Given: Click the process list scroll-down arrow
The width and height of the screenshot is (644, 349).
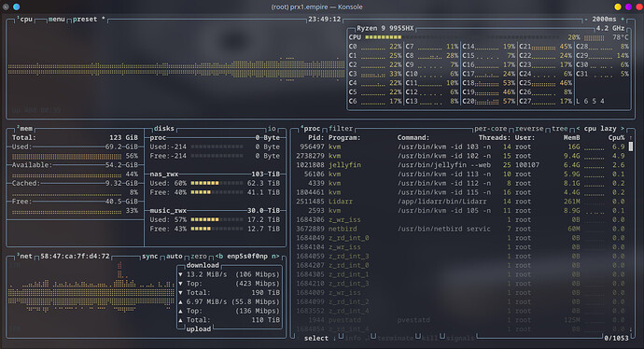Looking at the screenshot, I should (631, 329).
